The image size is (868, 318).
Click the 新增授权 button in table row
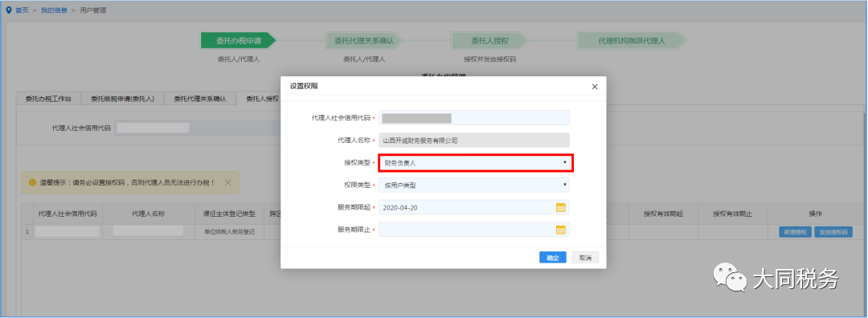(795, 232)
